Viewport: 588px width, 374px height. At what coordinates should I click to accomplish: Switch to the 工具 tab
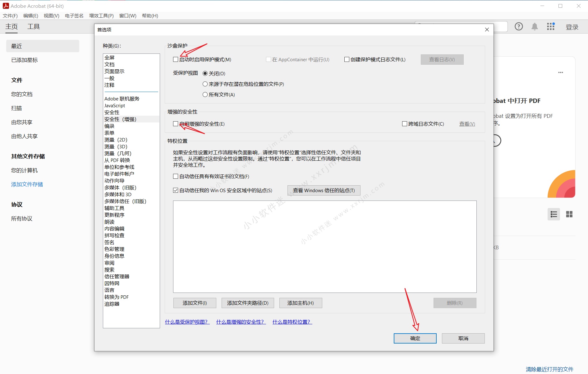tap(34, 27)
